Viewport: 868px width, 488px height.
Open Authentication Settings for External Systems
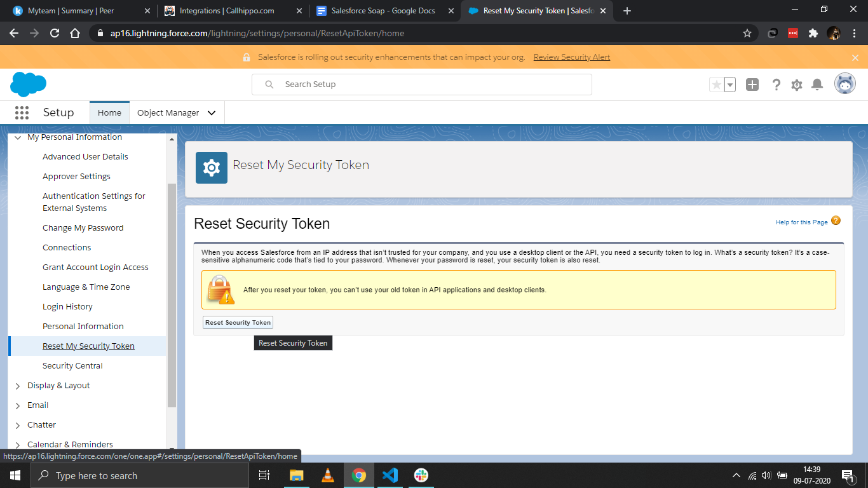coord(94,202)
